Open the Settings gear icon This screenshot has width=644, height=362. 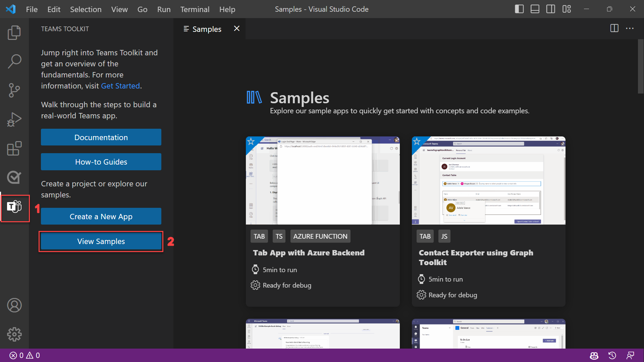click(x=14, y=335)
